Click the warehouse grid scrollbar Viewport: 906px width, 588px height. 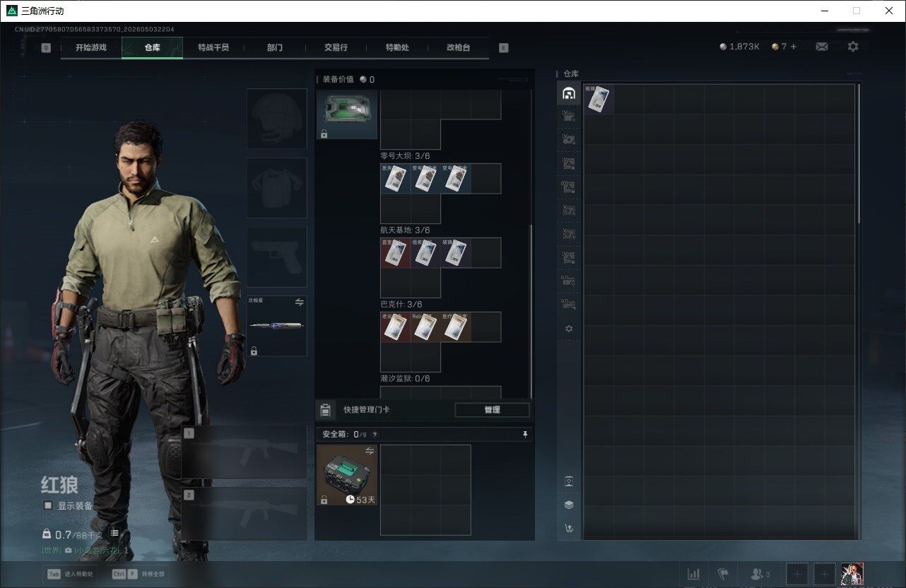click(859, 153)
